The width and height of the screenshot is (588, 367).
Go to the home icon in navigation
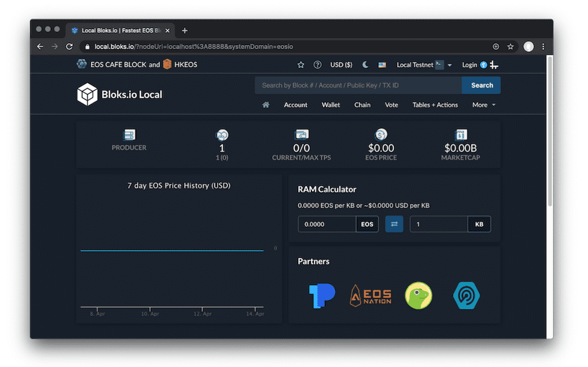coord(266,105)
